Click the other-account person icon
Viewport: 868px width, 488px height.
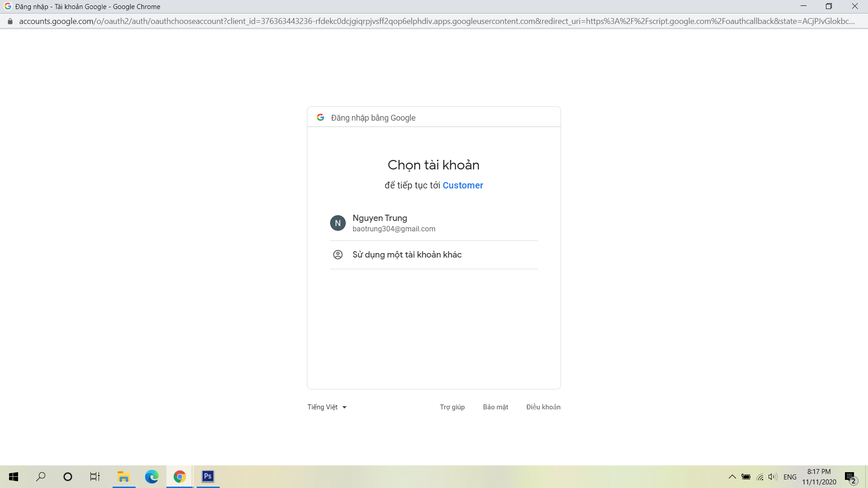point(338,255)
